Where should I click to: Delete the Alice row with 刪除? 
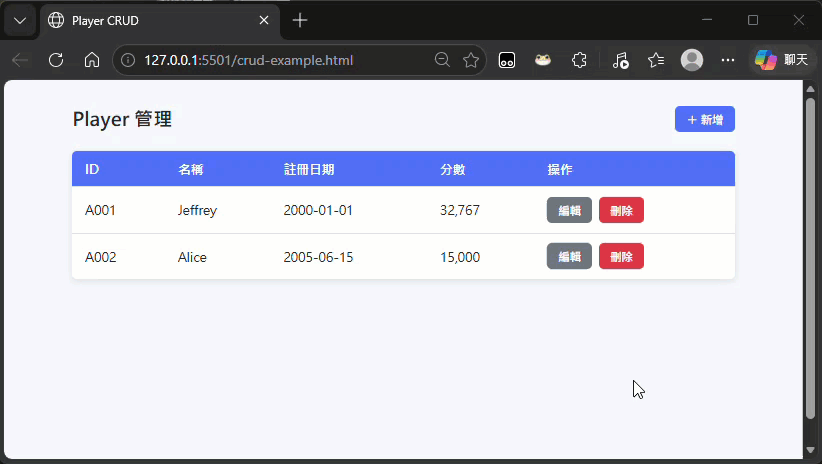[x=621, y=256]
